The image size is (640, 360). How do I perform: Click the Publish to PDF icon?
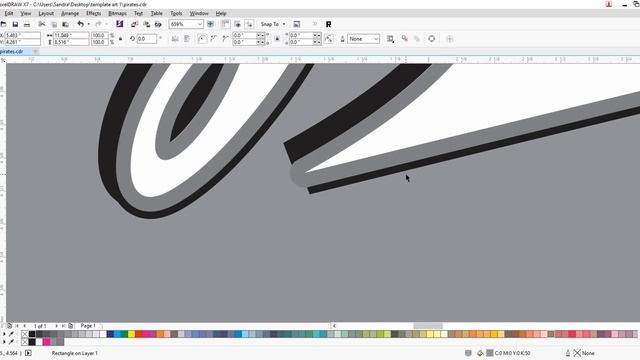(x=158, y=24)
